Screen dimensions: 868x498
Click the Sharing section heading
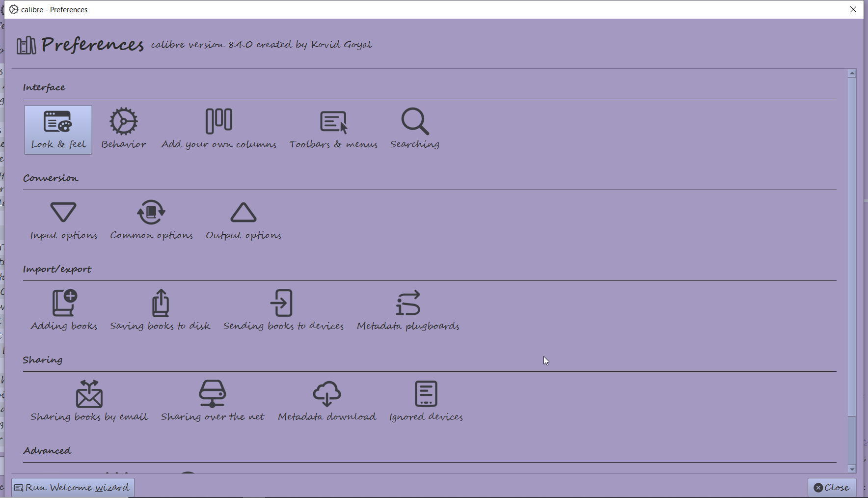click(x=43, y=360)
